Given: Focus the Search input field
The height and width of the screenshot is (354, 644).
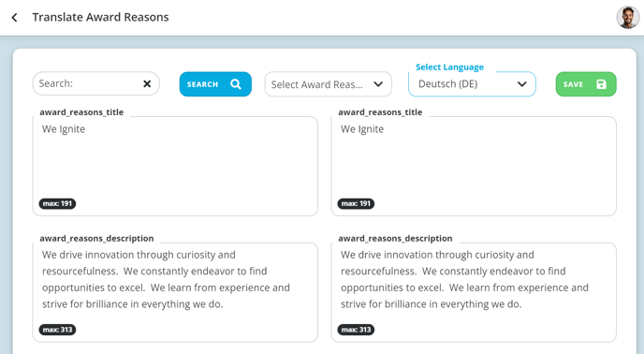Looking at the screenshot, I should point(88,84).
